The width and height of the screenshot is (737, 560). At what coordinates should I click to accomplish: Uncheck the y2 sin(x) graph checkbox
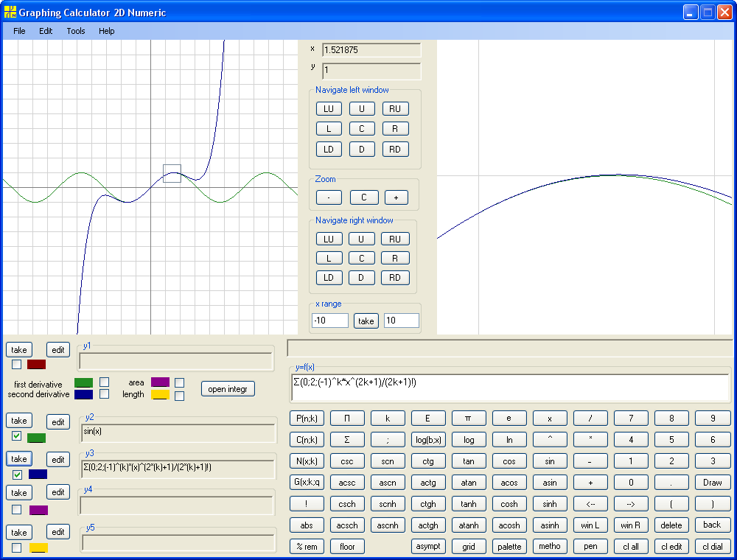(16, 435)
